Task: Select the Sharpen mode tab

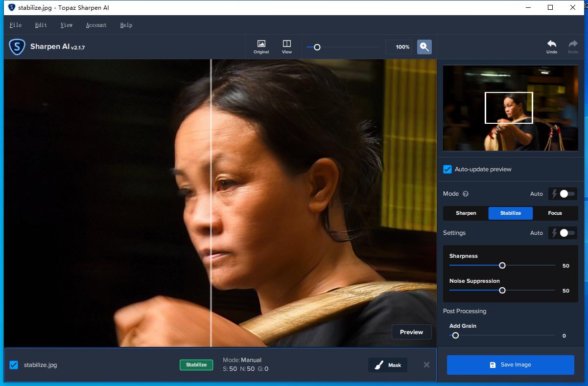Action: 466,213
